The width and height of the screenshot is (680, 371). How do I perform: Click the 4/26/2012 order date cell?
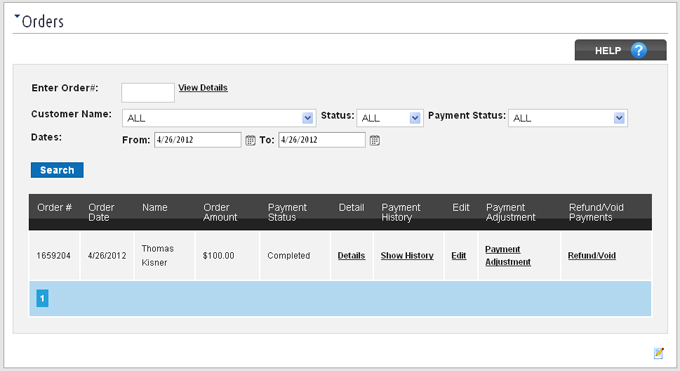pyautogui.click(x=107, y=256)
